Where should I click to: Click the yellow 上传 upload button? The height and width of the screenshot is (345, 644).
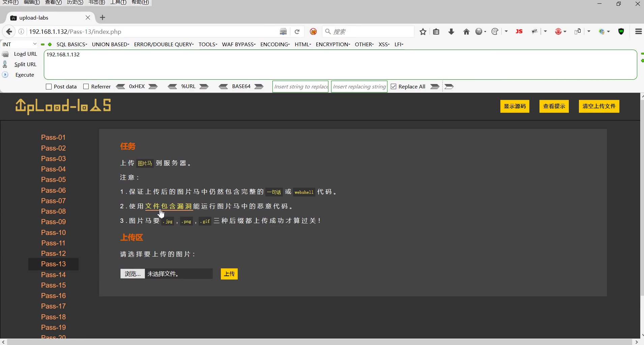tap(229, 274)
